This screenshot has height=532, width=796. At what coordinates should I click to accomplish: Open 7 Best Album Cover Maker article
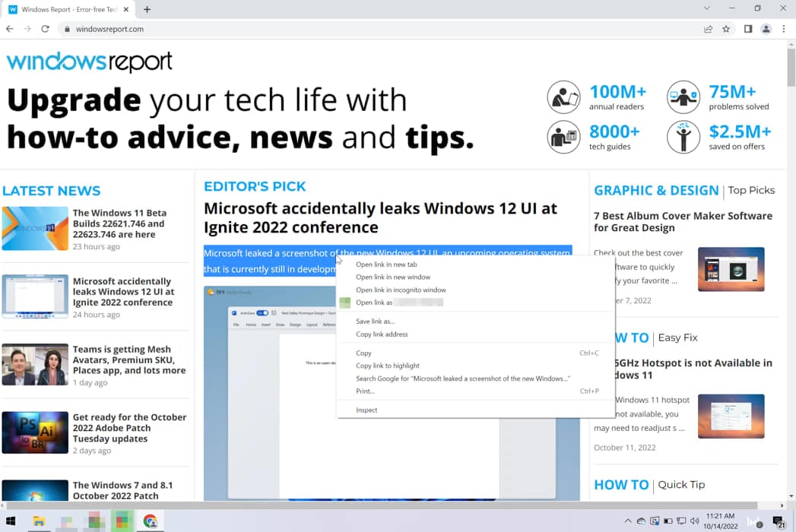[x=683, y=222]
